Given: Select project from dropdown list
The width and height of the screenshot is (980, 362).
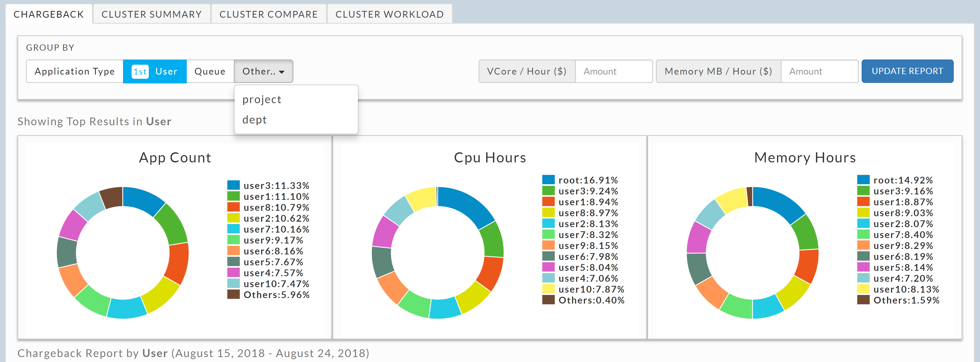Looking at the screenshot, I should tap(262, 100).
